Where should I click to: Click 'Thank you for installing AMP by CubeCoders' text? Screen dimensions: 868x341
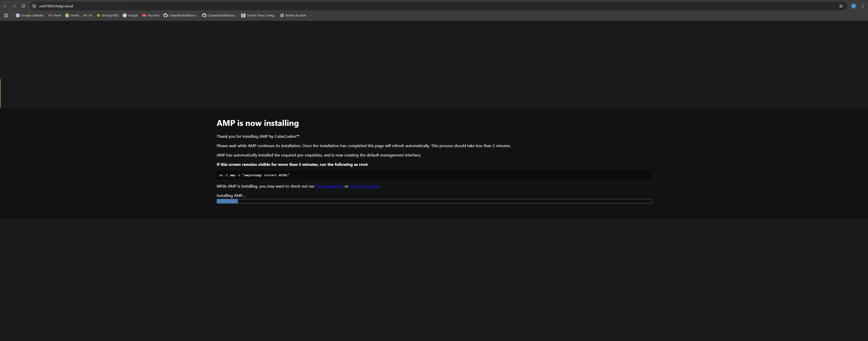coord(258,137)
